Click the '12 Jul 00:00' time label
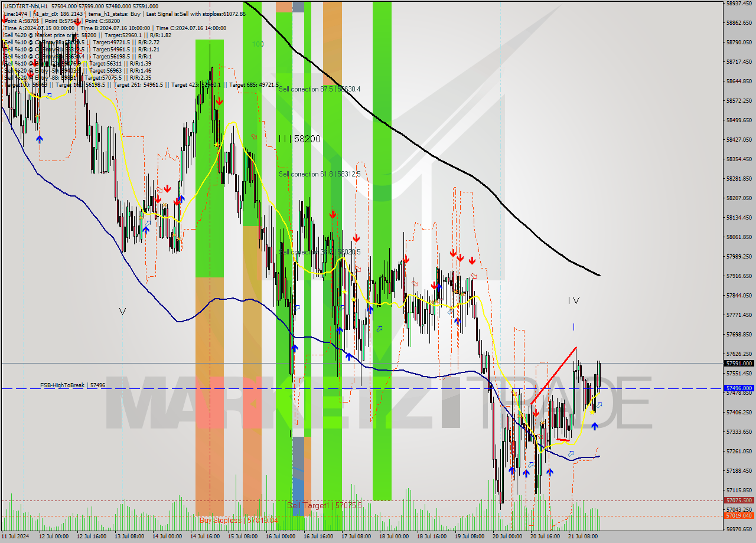 click(54, 537)
